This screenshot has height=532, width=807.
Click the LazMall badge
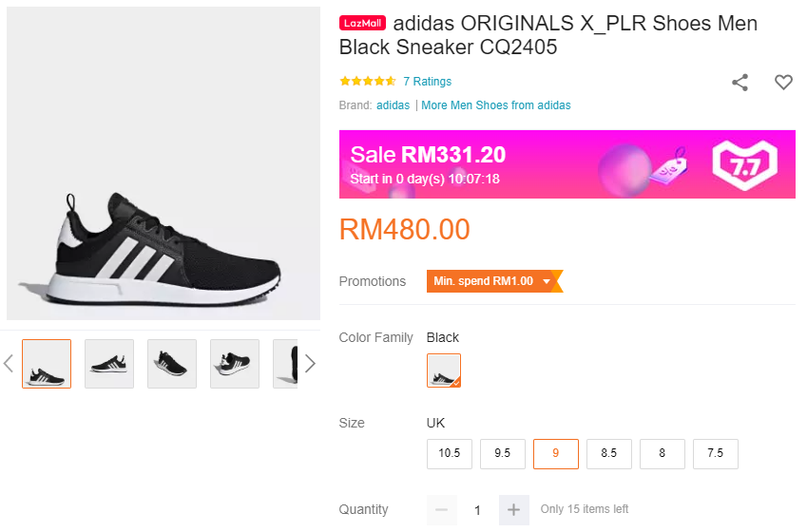[x=362, y=24]
